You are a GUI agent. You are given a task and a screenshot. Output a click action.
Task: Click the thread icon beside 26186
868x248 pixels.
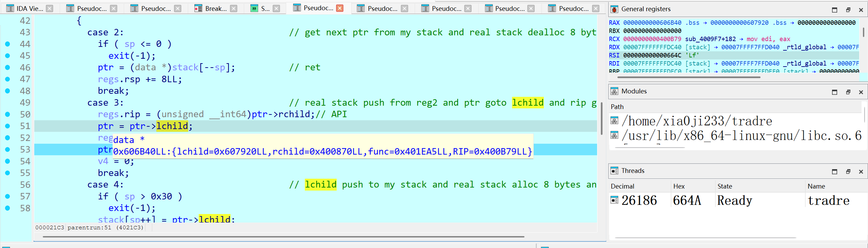(614, 200)
